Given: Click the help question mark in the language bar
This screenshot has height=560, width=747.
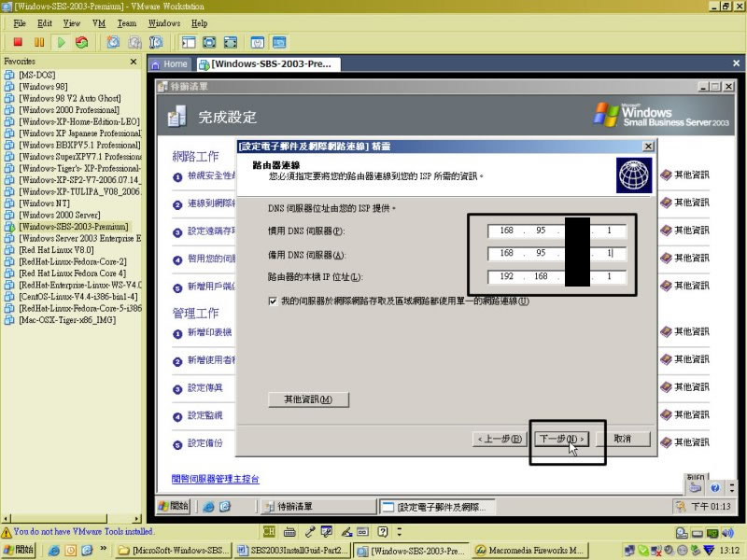Looking at the screenshot, I should [x=383, y=531].
